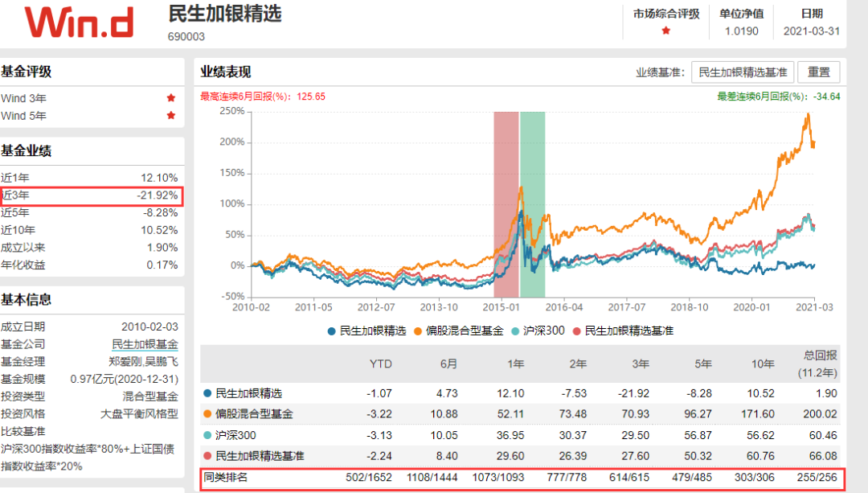
Task: Click 最高连续6月回报 125.65 label
Action: [263, 97]
